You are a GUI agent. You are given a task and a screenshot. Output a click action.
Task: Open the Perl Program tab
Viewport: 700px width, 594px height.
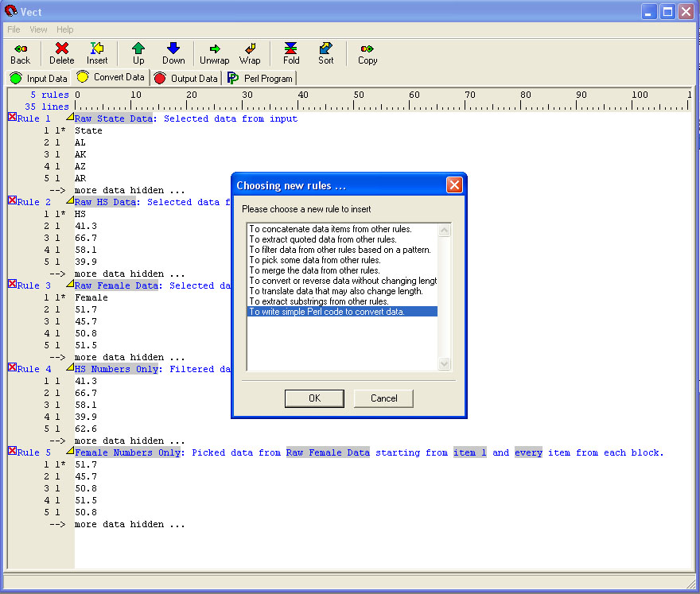260,79
